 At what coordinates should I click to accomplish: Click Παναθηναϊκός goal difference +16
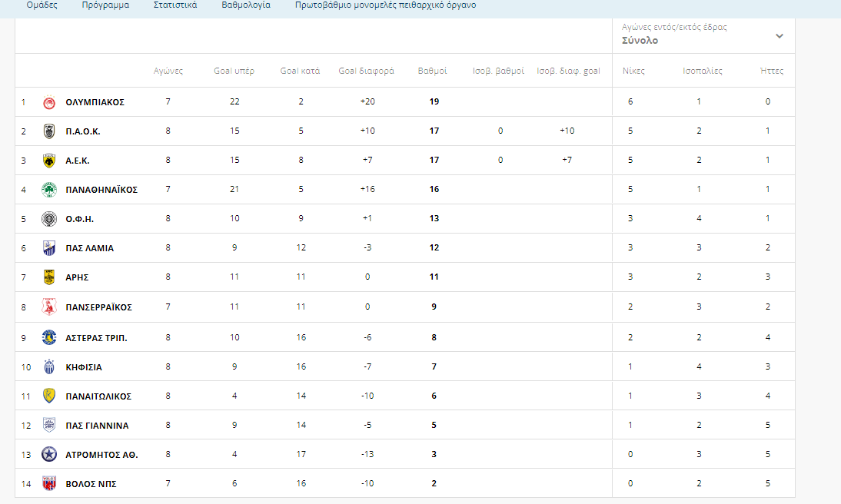(x=367, y=189)
